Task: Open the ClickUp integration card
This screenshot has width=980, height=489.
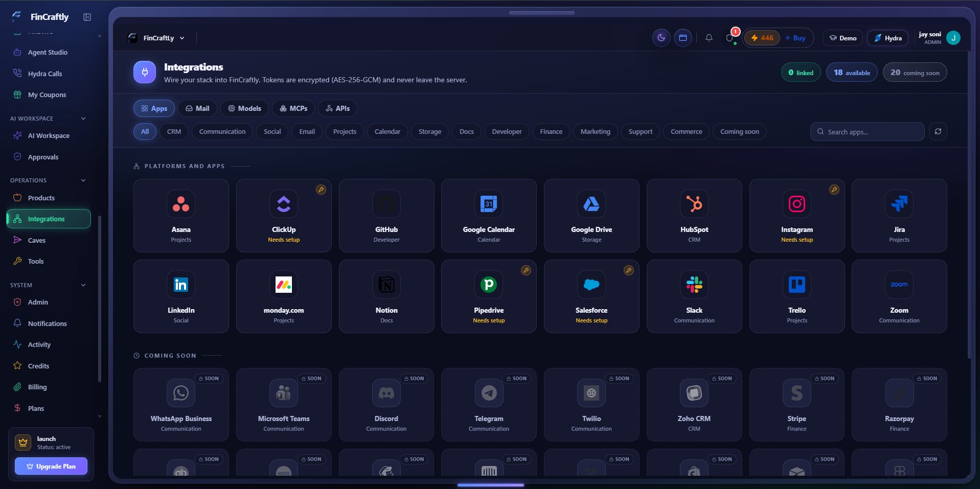Action: tap(284, 216)
